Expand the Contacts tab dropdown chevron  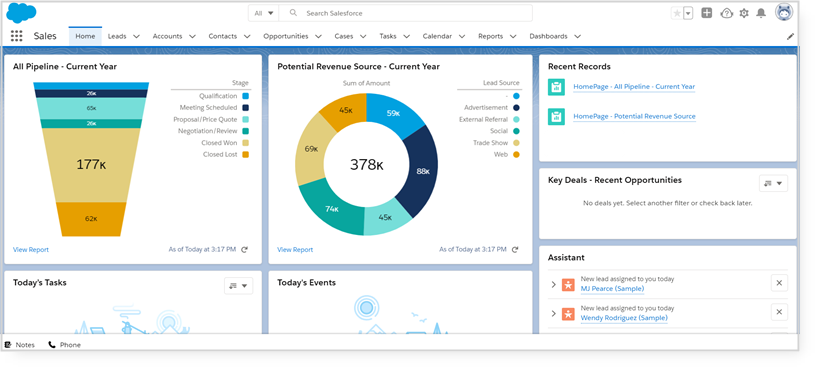coord(247,36)
